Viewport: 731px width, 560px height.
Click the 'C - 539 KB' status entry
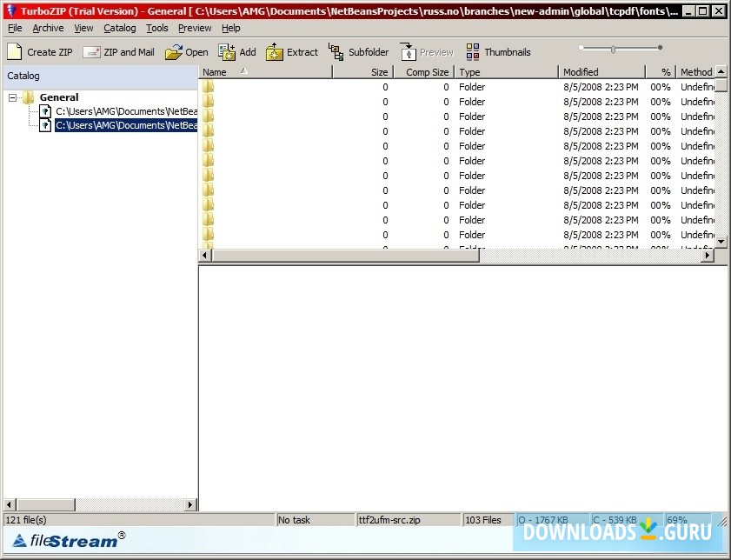click(x=626, y=520)
